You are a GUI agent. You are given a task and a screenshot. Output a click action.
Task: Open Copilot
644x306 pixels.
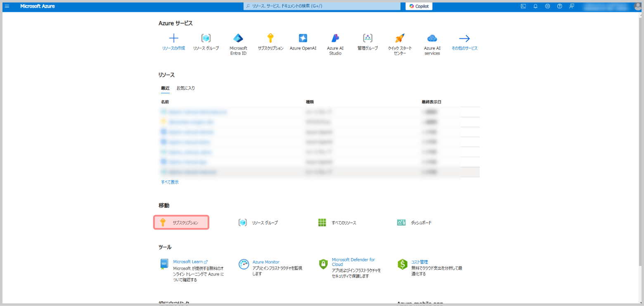tap(419, 6)
